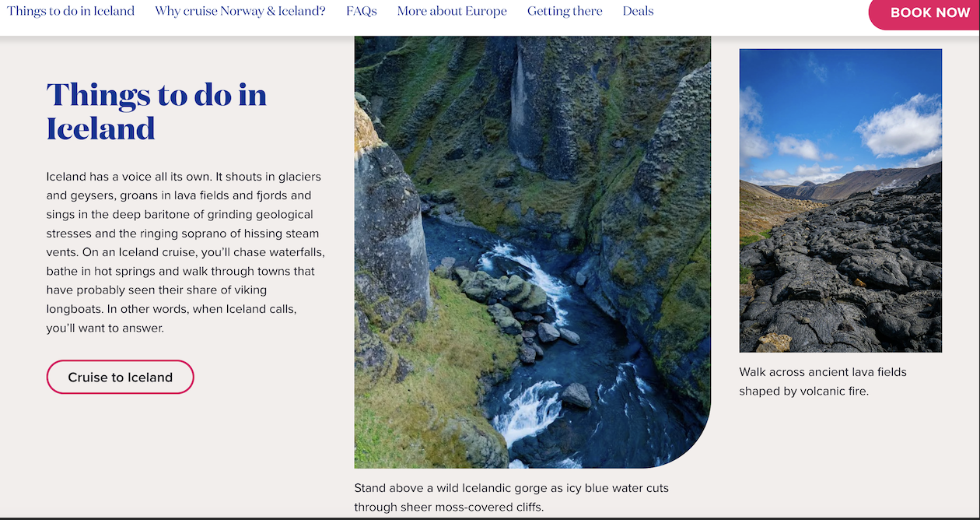Click the upper rapids in the gorge photo
The width and height of the screenshot is (980, 520).
(529, 269)
